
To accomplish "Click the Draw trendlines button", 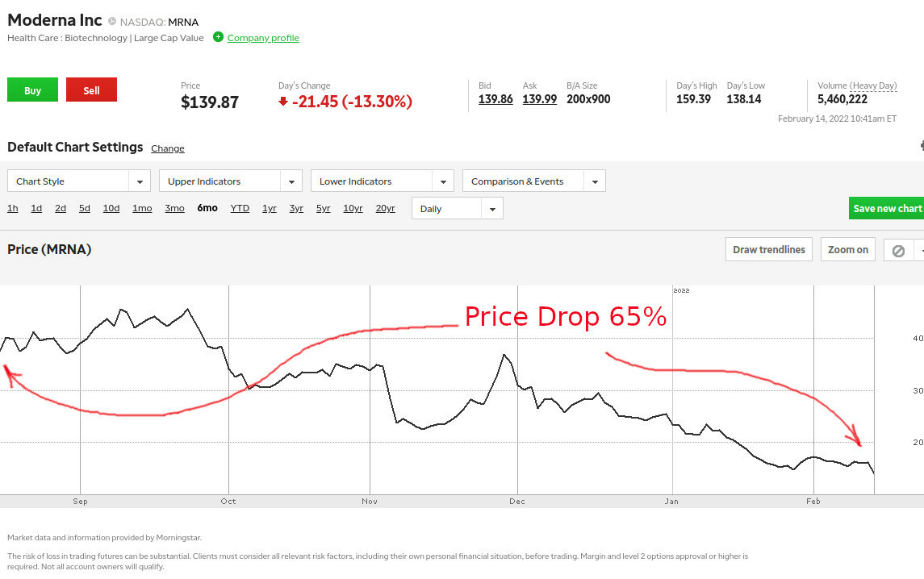I will click(x=769, y=250).
